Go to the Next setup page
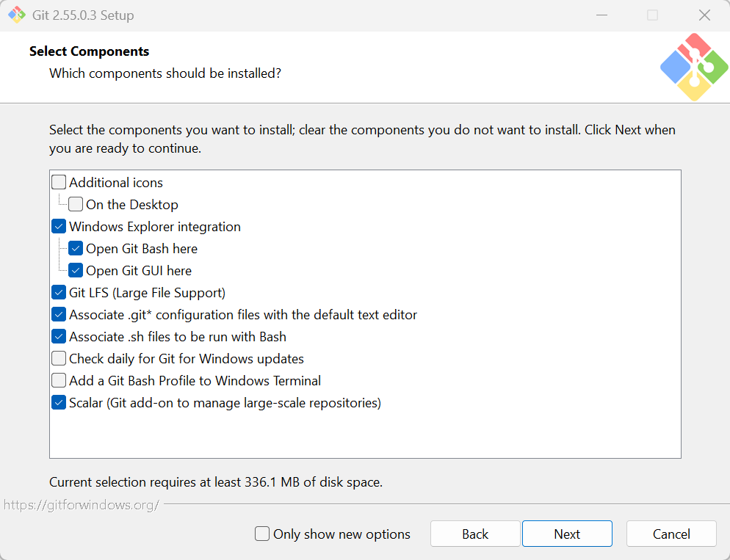This screenshot has height=560, width=730. [567, 534]
